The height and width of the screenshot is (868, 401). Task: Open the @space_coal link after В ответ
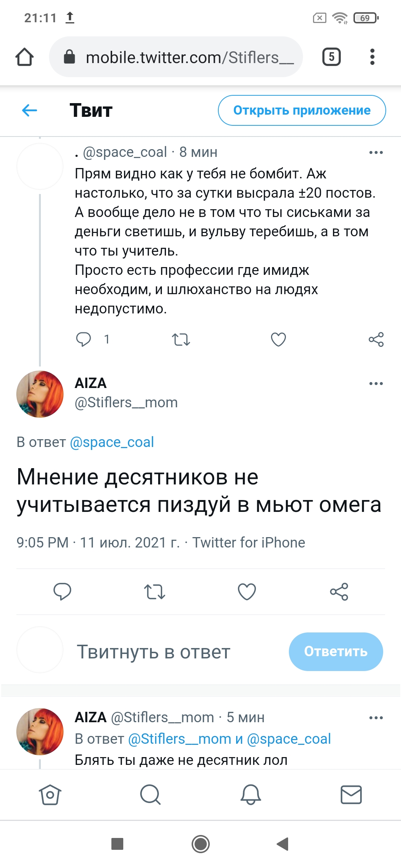pos(112,442)
